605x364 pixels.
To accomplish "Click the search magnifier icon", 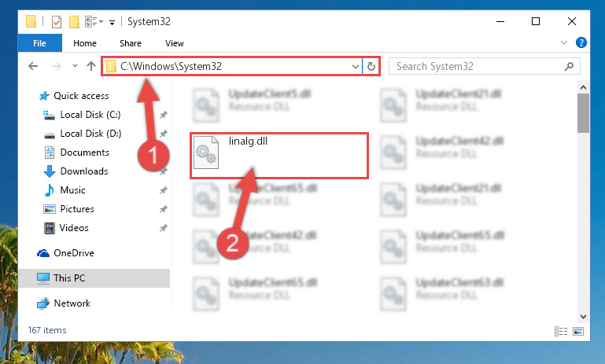I will point(569,66).
